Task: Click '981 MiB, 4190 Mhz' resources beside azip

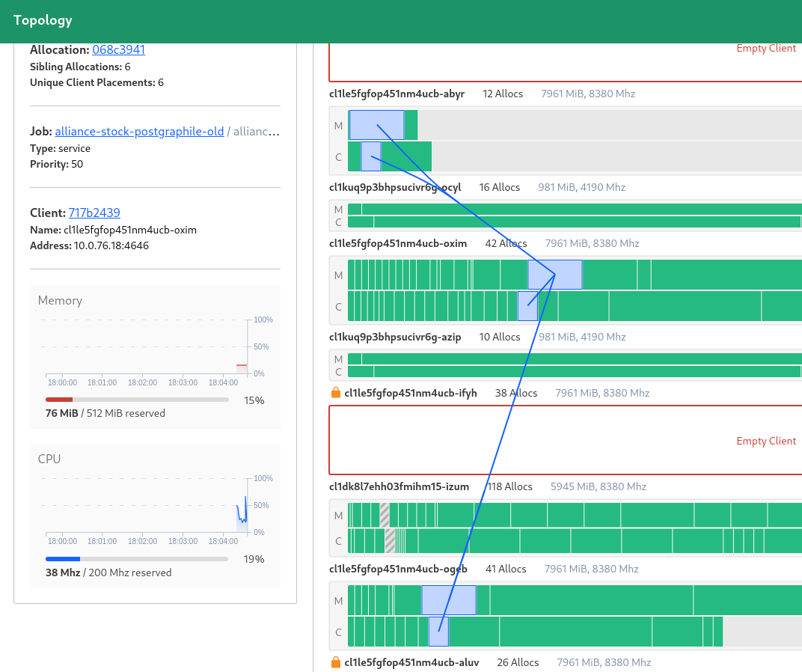Action: pyautogui.click(x=582, y=337)
